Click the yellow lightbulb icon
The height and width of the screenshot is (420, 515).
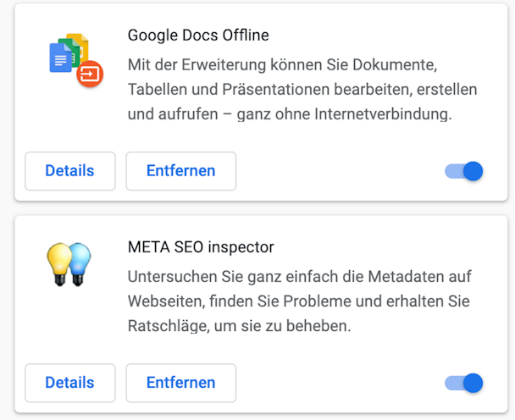click(x=59, y=263)
